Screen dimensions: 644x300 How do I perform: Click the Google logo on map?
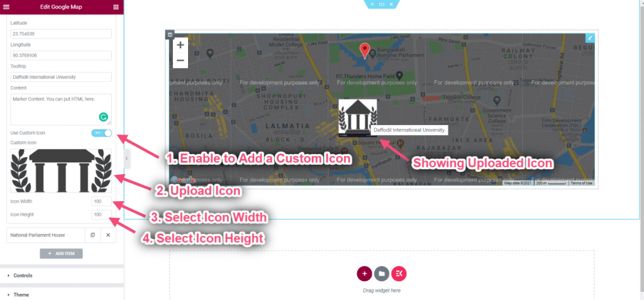183,180
